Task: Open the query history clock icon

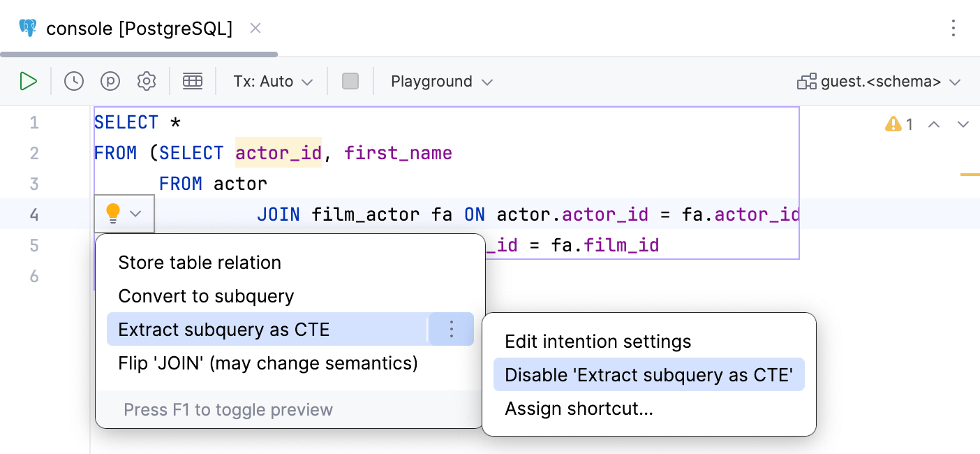Action: [74, 82]
